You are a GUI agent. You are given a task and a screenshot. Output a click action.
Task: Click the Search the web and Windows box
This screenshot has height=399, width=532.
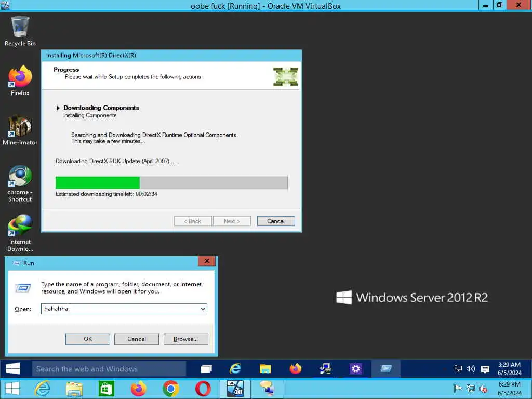(x=109, y=369)
